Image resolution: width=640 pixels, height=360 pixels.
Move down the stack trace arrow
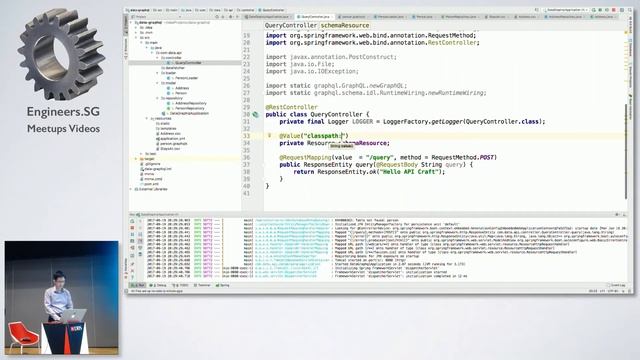140,228
